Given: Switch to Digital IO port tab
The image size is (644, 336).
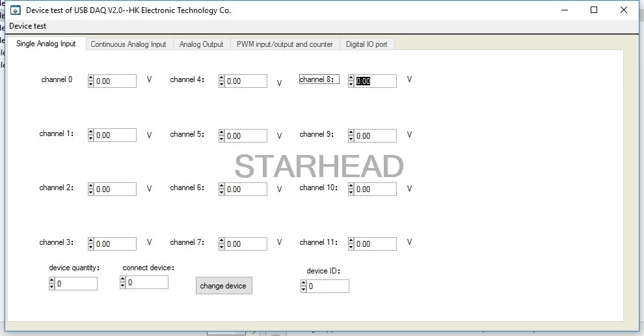Looking at the screenshot, I should pyautogui.click(x=366, y=44).
